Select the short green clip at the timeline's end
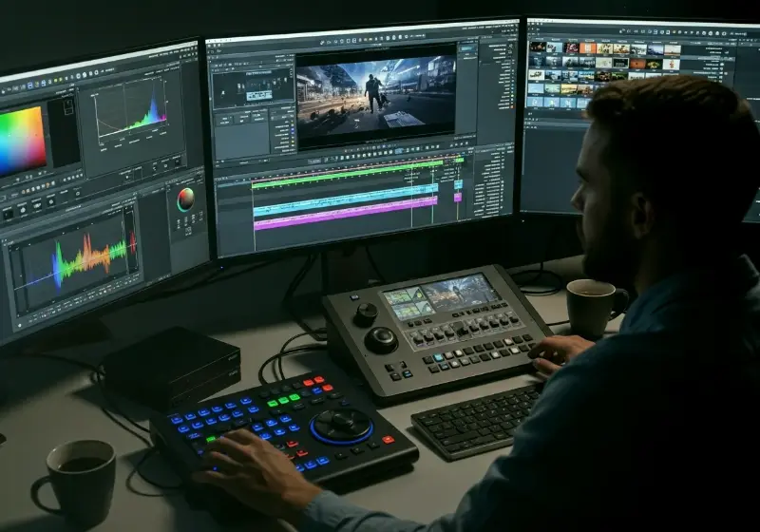760x532 pixels. click(459, 160)
